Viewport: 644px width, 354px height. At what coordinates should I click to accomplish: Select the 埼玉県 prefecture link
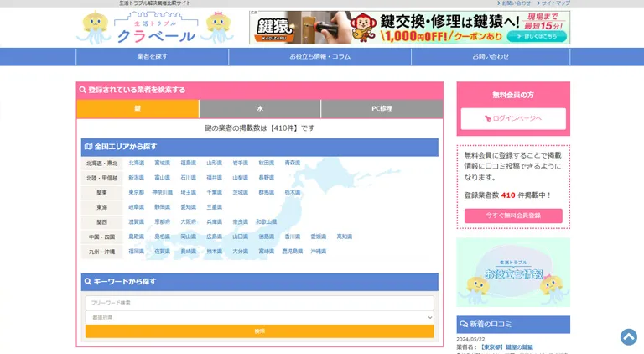tap(188, 192)
